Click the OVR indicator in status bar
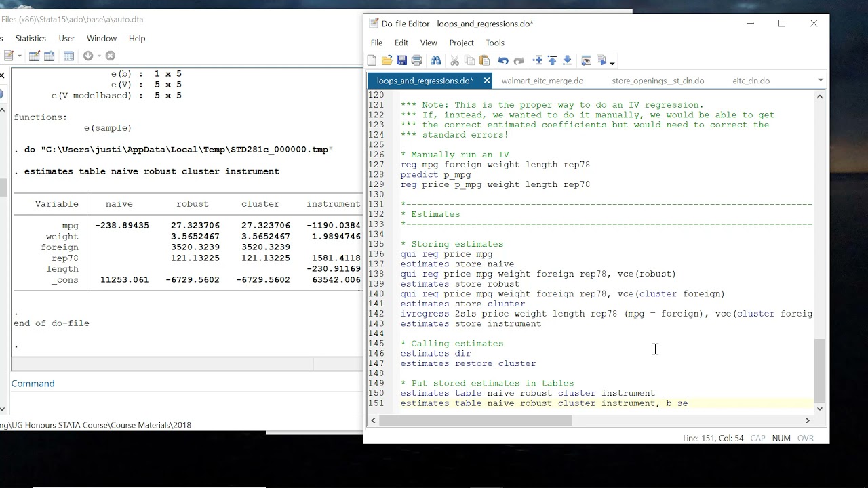The width and height of the screenshot is (868, 488). 806,439
